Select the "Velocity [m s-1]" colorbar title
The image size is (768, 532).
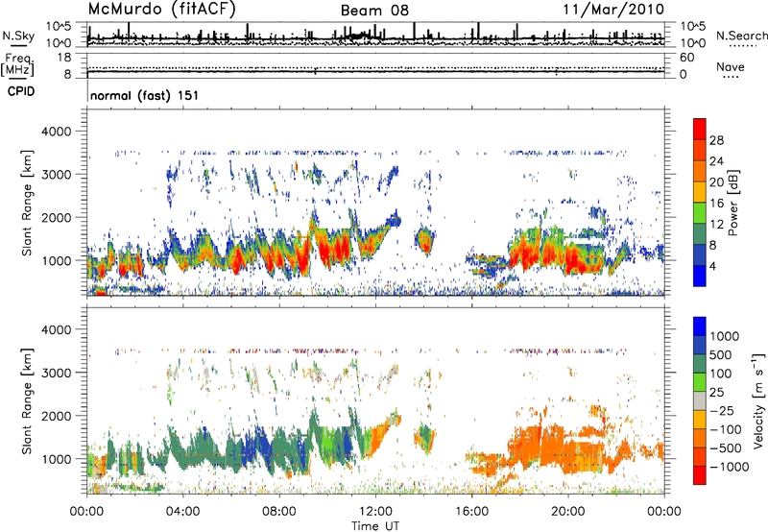(x=758, y=400)
